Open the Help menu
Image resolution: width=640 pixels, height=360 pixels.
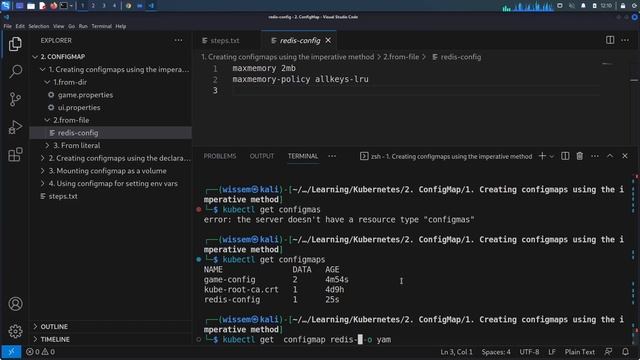pyautogui.click(x=121, y=26)
